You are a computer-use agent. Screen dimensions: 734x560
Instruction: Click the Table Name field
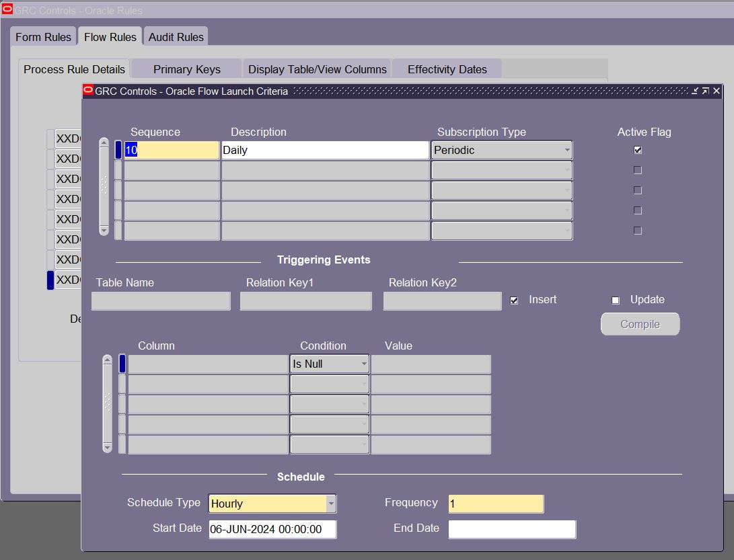click(161, 301)
